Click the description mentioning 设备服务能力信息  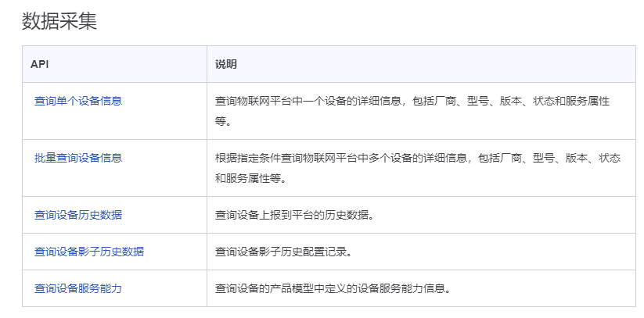[333, 288]
